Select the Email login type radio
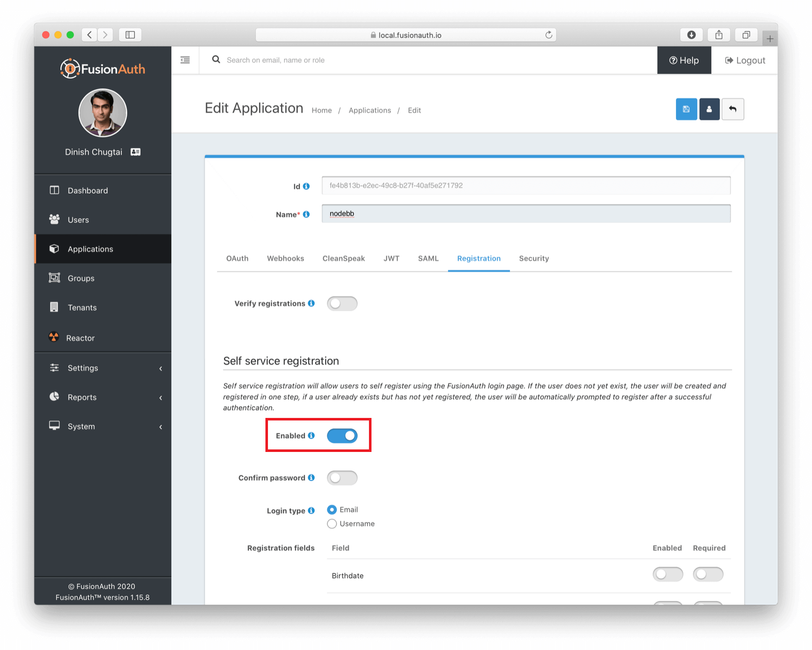The width and height of the screenshot is (812, 650). pos(332,509)
